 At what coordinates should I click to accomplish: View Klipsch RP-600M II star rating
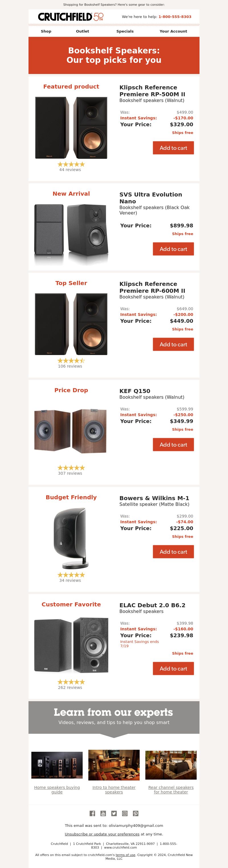pyautogui.click(x=71, y=360)
